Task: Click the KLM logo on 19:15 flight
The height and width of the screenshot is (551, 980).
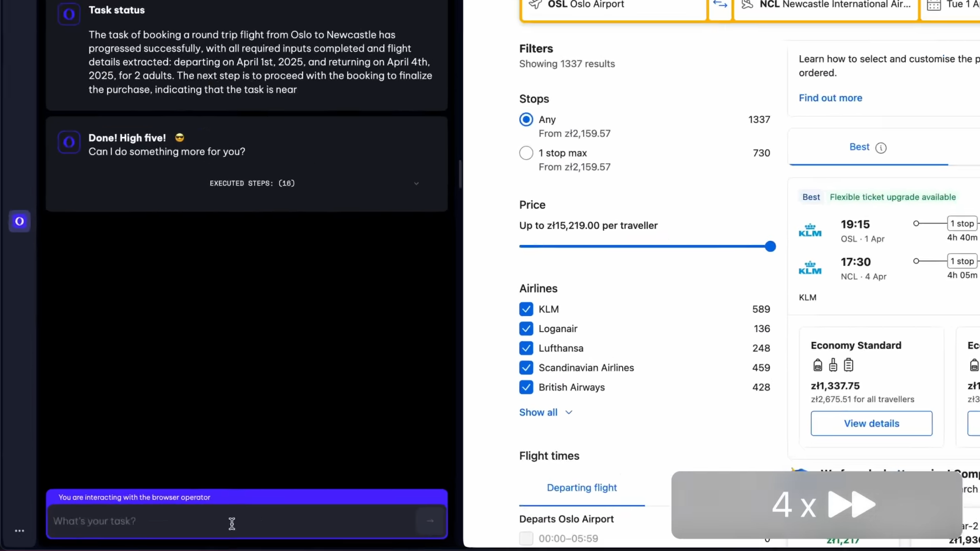Action: [810, 231]
